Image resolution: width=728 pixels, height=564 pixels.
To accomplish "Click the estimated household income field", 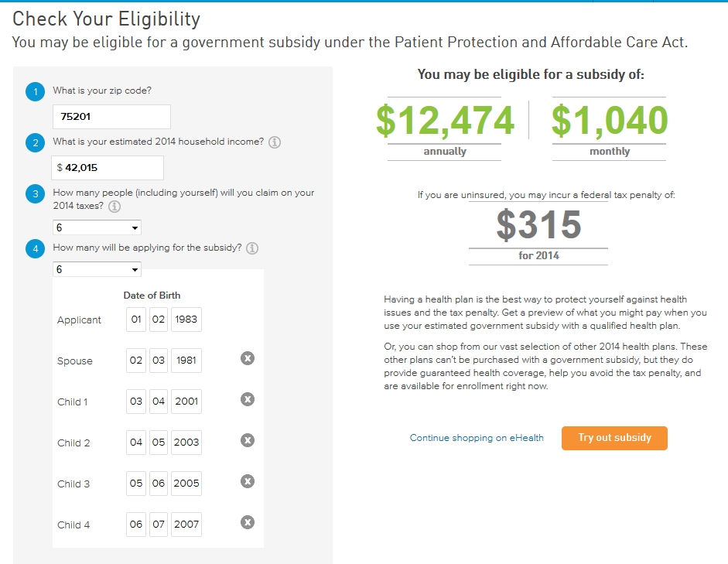I will (x=108, y=167).
